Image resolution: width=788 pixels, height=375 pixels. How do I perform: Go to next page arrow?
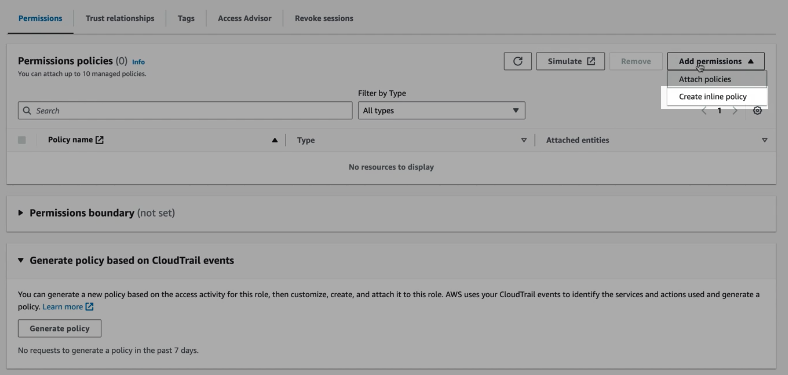pos(735,111)
